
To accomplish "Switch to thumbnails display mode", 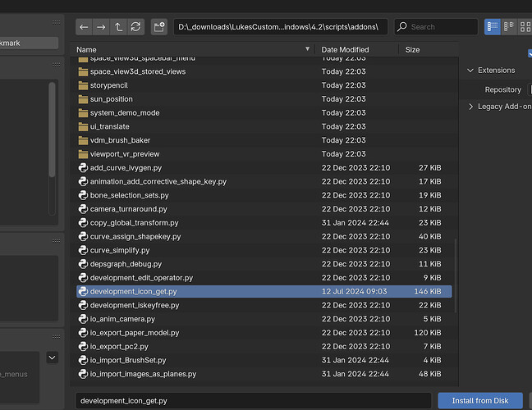I will [x=525, y=27].
